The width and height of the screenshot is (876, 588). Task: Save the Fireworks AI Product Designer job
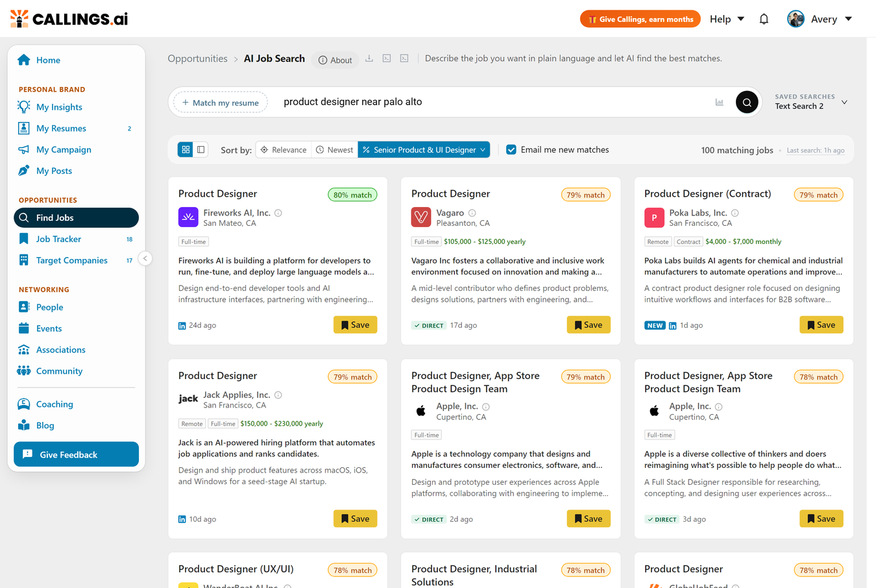(x=355, y=325)
